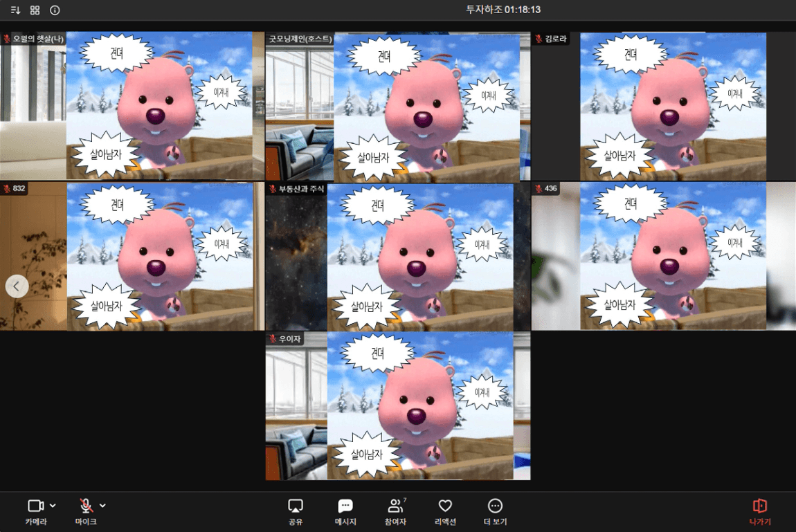
Task: Click the 공유 screen share icon
Action: coord(296,511)
